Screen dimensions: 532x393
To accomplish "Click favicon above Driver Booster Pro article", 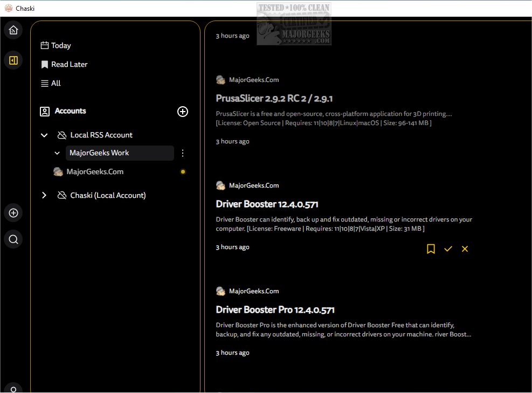I will (x=220, y=291).
